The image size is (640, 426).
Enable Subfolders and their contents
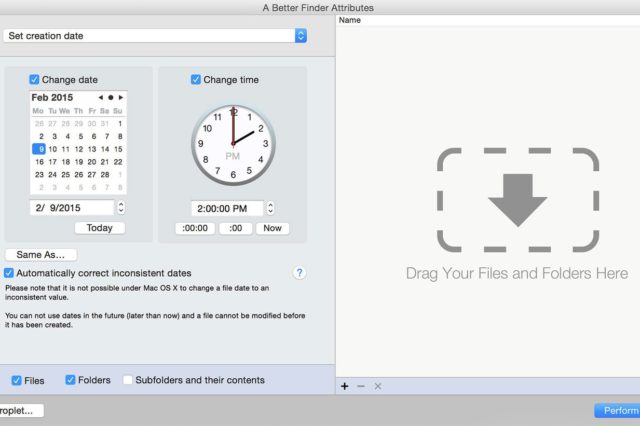128,380
